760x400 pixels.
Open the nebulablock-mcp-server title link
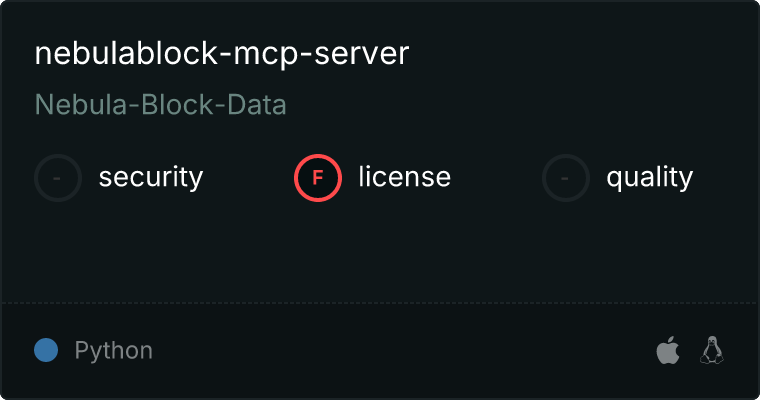(x=222, y=54)
